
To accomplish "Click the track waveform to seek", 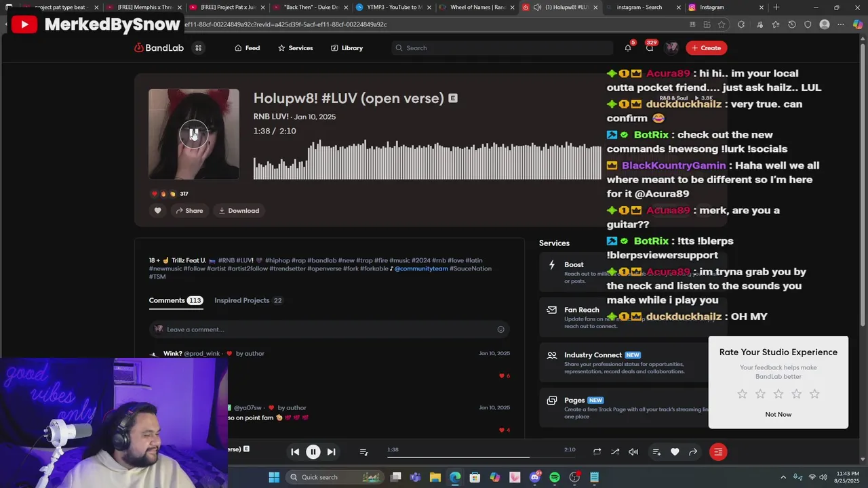I will coord(427,159).
